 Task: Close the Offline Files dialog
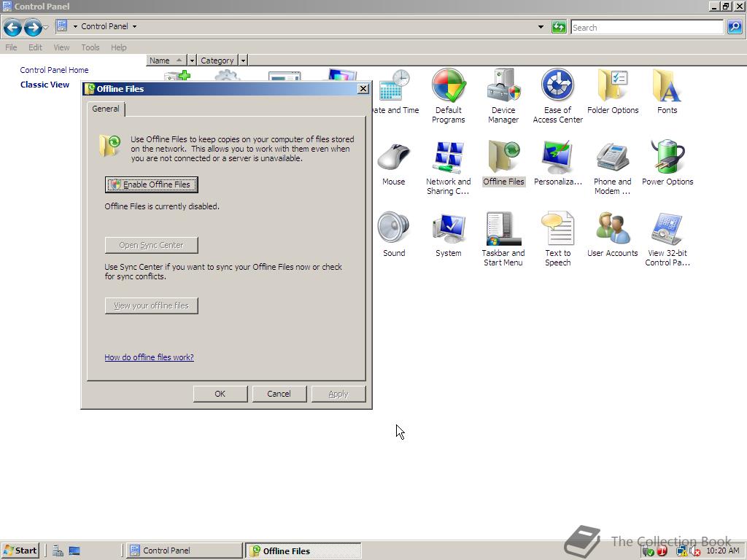click(363, 88)
